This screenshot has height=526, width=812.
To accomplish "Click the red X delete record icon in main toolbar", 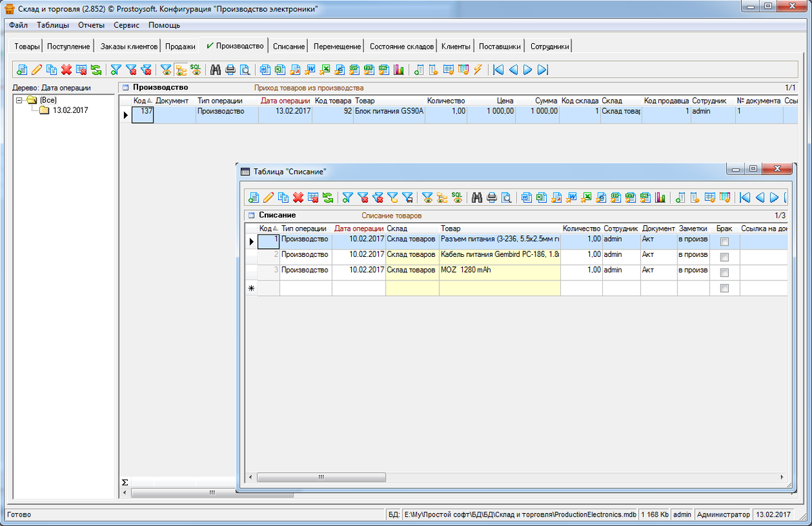I will [66, 70].
